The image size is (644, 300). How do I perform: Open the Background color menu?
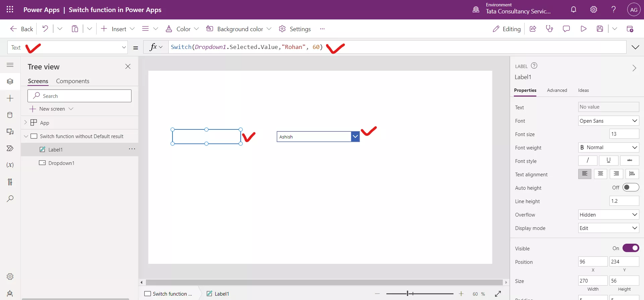click(x=238, y=29)
